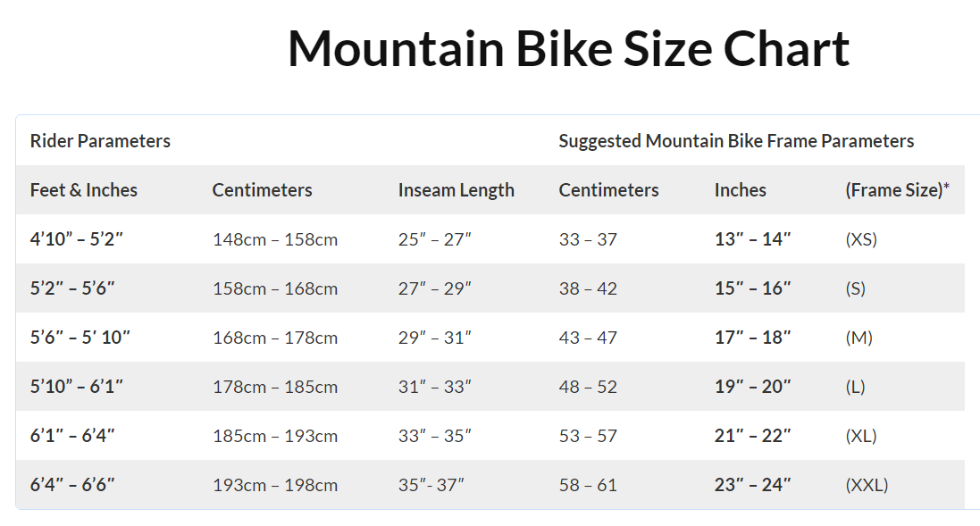This screenshot has height=526, width=980.
Task: Click the 21" – 22" frame inches cell
Action: (753, 436)
